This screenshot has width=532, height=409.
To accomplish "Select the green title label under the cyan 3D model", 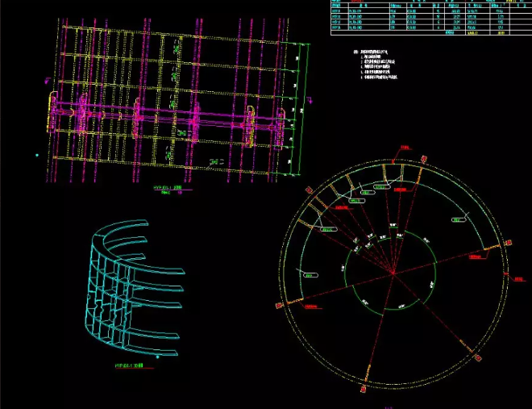I will pyautogui.click(x=129, y=365).
